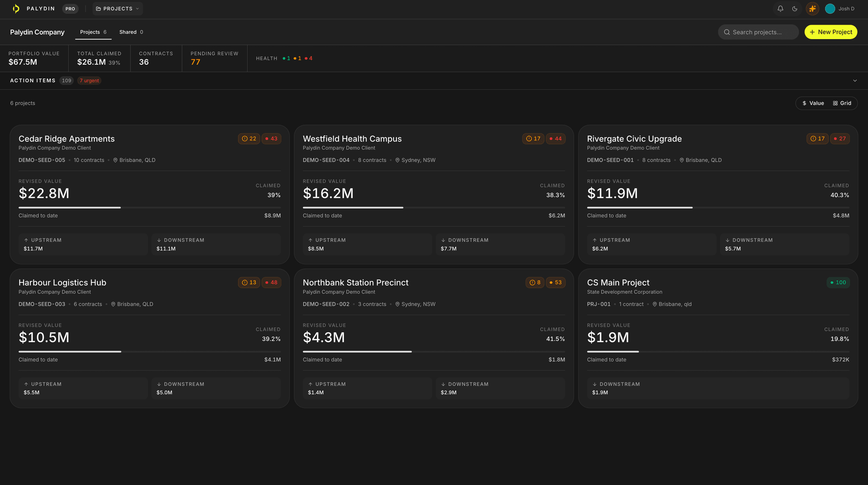Image resolution: width=868 pixels, height=485 pixels.
Task: Click PRJ-001 project code
Action: coord(598,304)
